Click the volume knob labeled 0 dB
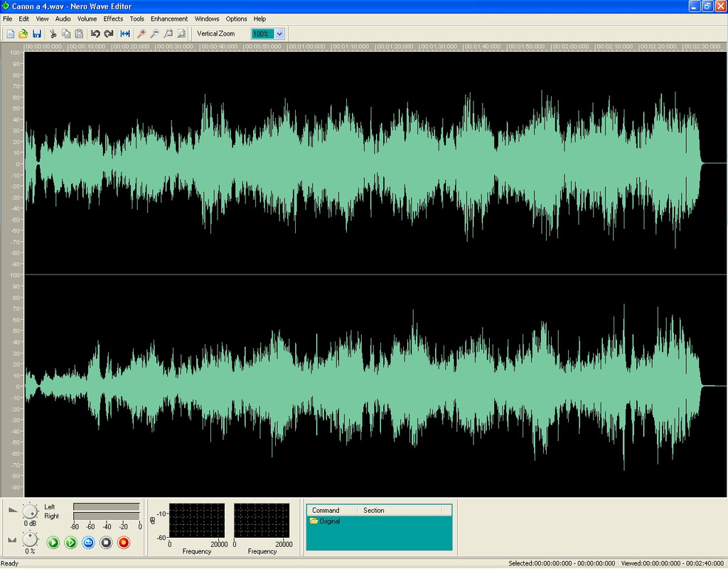This screenshot has height=569, width=728. click(x=30, y=512)
